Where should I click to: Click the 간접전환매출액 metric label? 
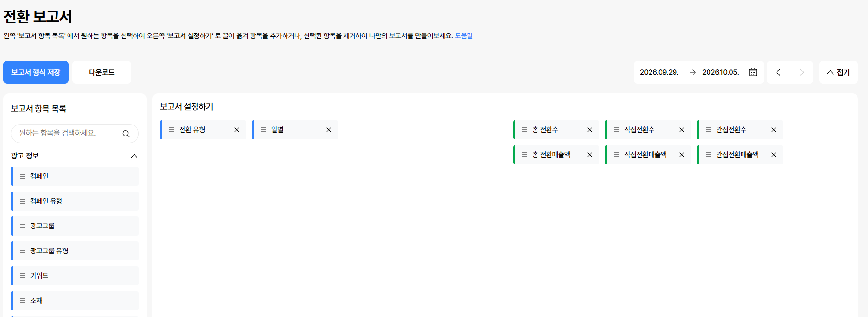[737, 155]
